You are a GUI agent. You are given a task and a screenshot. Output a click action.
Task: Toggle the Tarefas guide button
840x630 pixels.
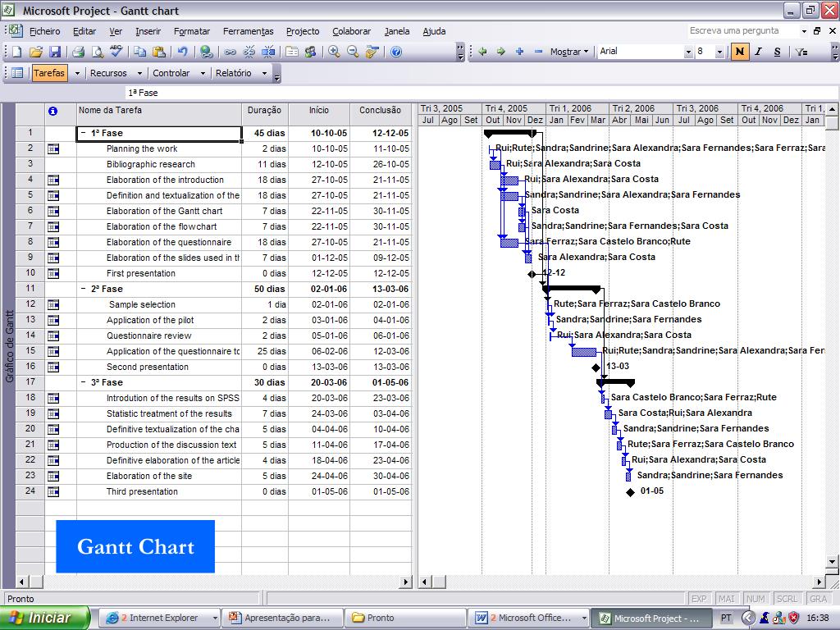click(x=49, y=73)
